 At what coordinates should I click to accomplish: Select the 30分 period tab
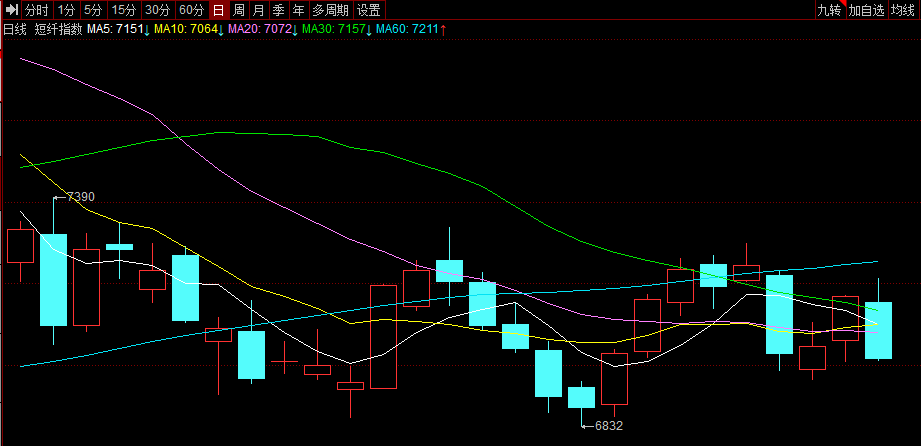click(x=158, y=9)
